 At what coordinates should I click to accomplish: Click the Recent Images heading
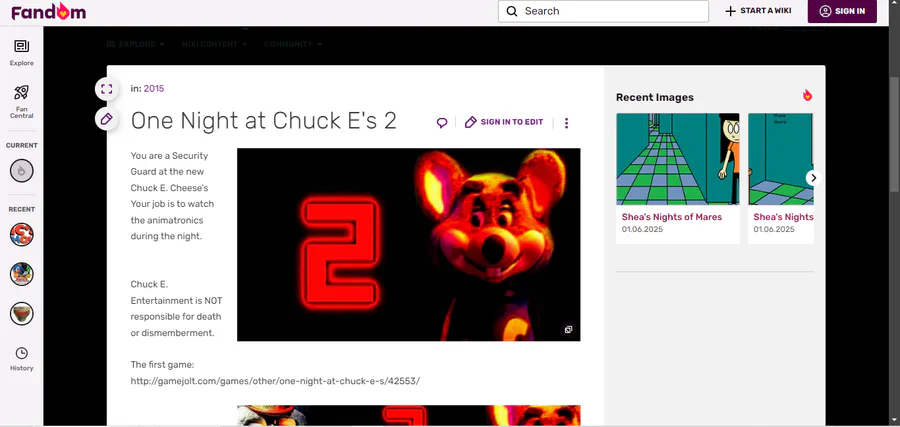coord(655,97)
